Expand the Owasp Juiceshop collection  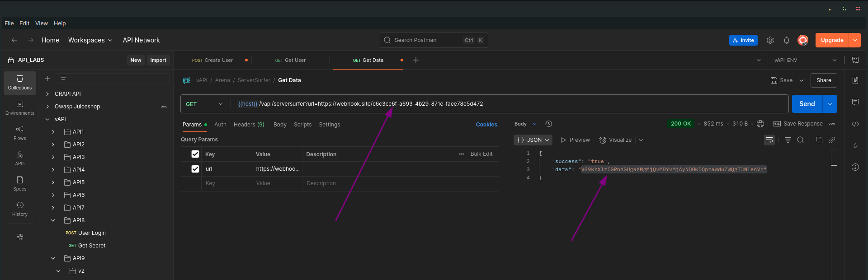(47, 107)
